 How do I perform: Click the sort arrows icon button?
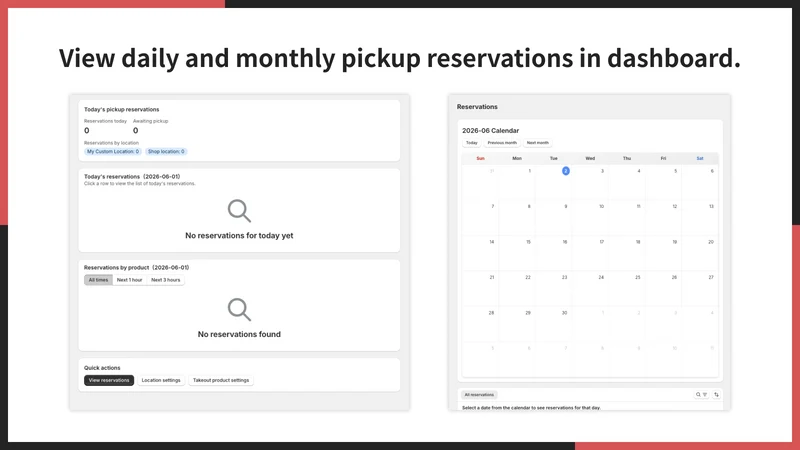716,394
